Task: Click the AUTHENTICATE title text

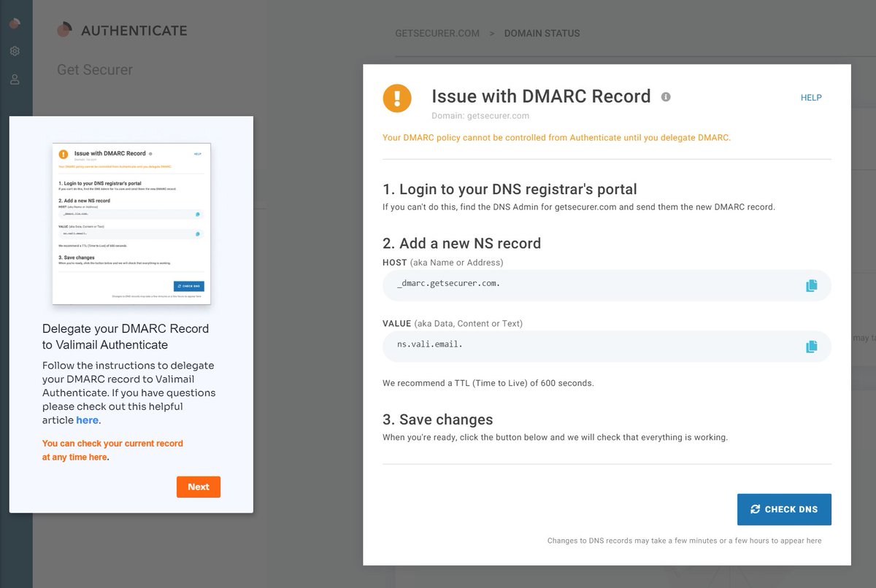Action: tap(134, 31)
